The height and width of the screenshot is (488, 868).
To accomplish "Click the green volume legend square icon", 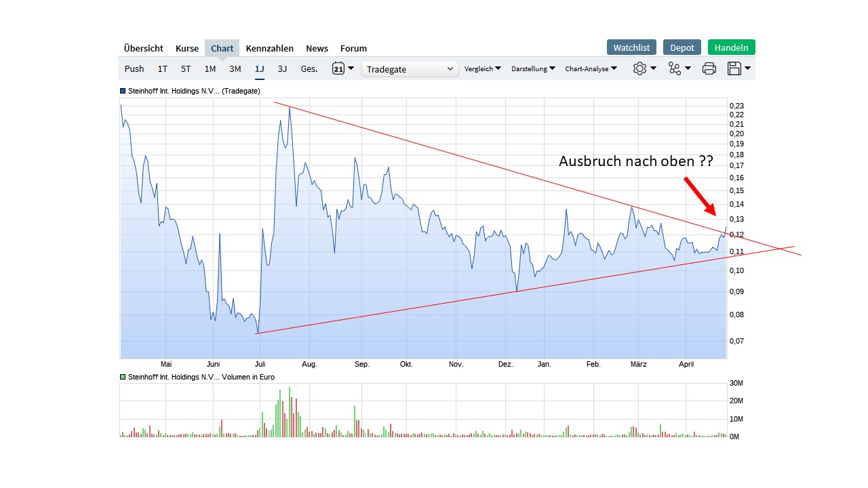I will [x=121, y=377].
